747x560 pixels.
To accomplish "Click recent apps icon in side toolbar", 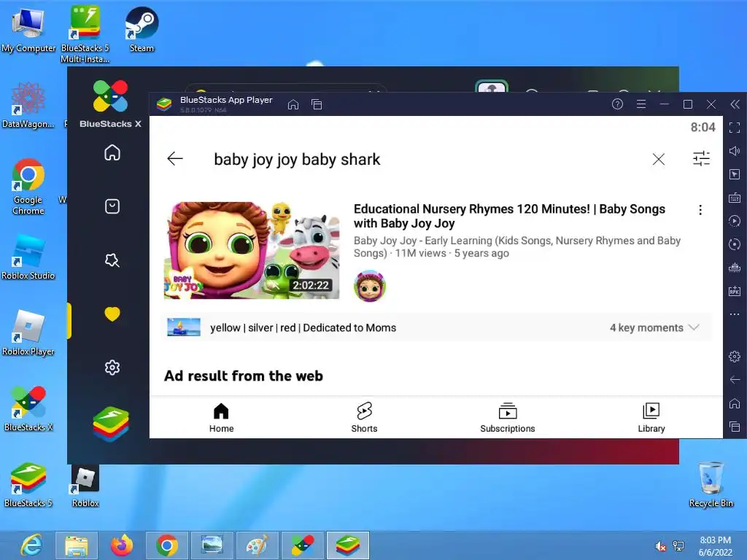I will [735, 426].
